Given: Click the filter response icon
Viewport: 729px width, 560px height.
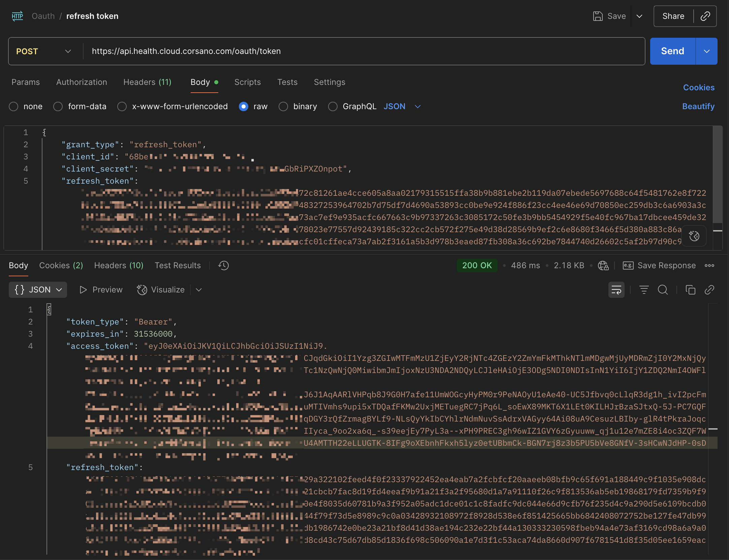Looking at the screenshot, I should [644, 290].
